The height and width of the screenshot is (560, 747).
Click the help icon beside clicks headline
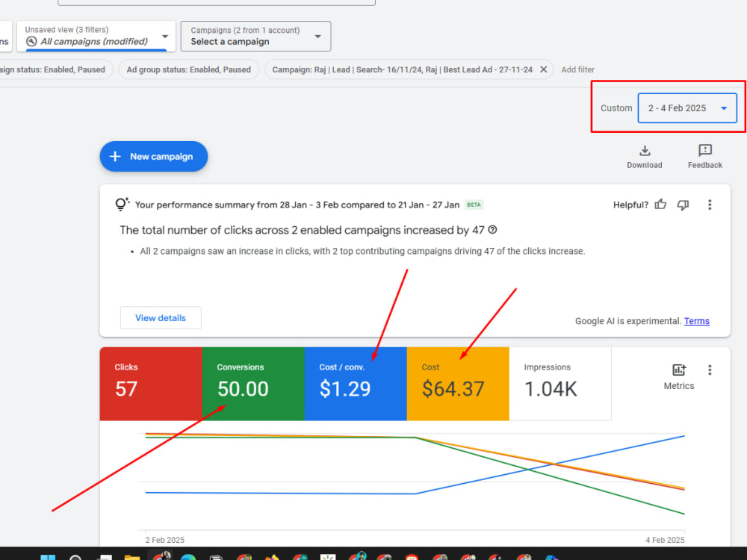pos(492,229)
